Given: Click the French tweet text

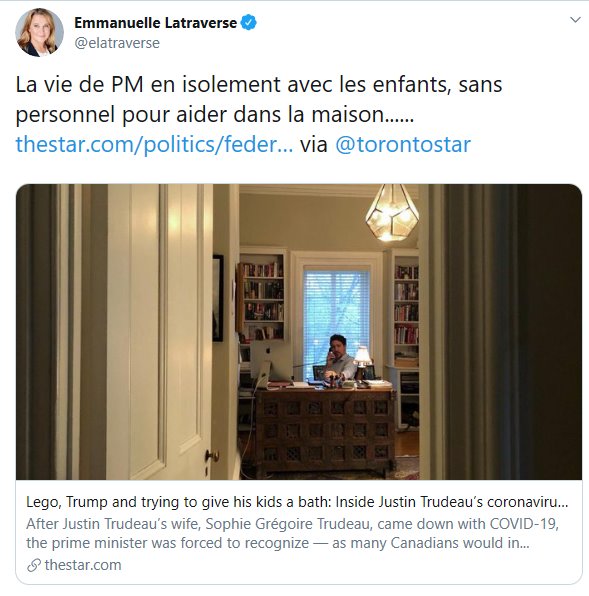Looking at the screenshot, I should point(259,100).
